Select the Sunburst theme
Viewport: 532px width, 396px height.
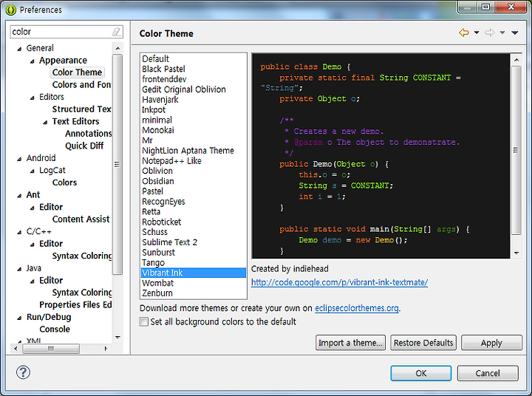coord(194,252)
